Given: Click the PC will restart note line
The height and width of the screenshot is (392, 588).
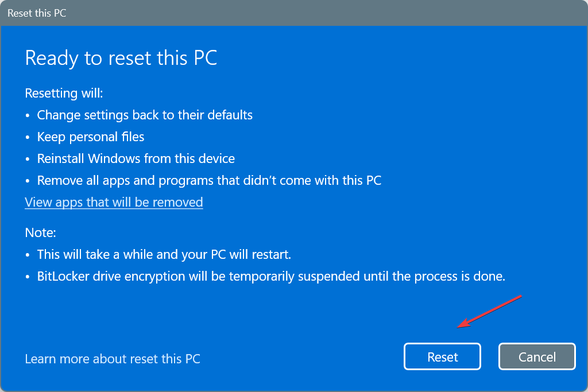Looking at the screenshot, I should point(164,254).
